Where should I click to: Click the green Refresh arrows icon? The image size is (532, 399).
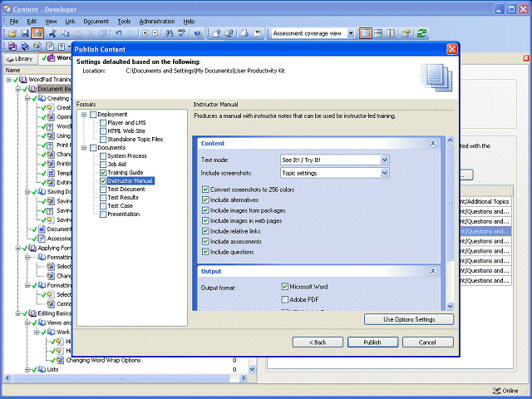pos(421,33)
